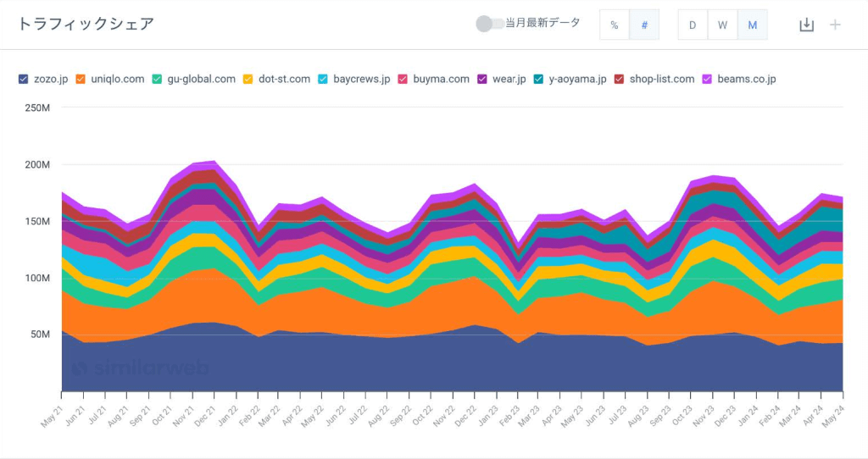Select weekly (W) granularity
Image resolution: width=868 pixels, height=459 pixels.
pos(722,25)
